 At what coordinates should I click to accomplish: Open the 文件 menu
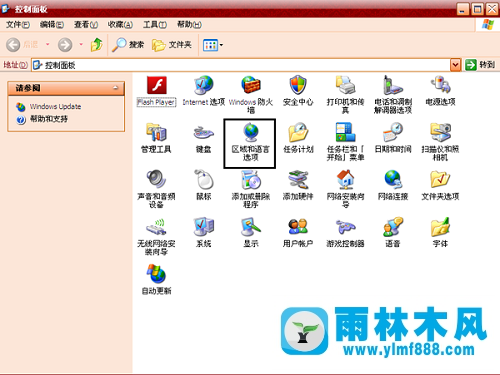tap(18, 25)
